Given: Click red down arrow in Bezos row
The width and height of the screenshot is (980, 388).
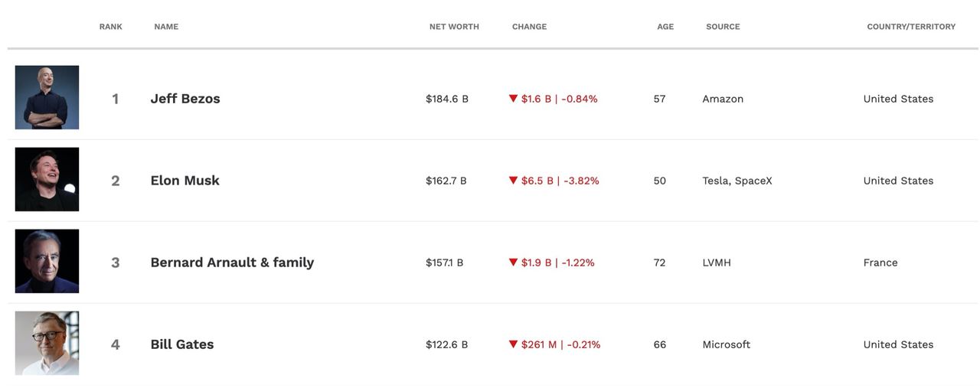Looking at the screenshot, I should point(514,99).
